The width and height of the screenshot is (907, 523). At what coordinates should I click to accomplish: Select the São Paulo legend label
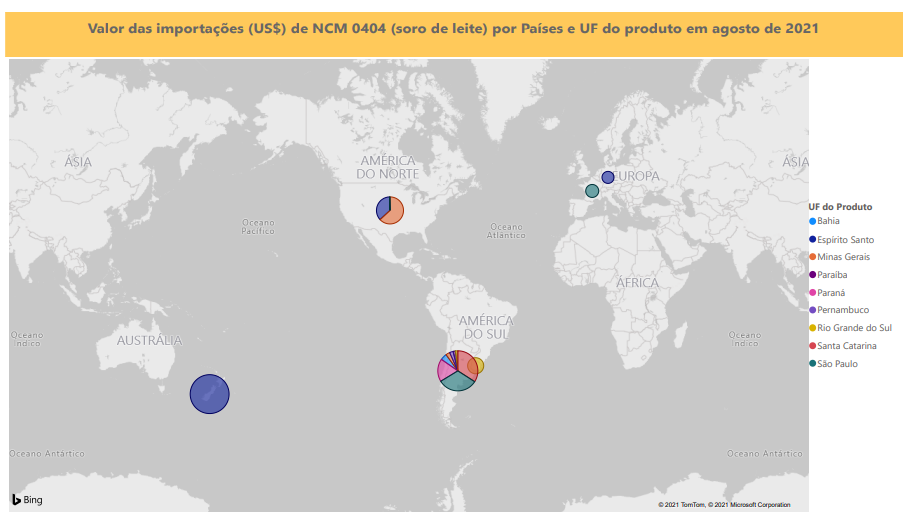click(x=838, y=364)
